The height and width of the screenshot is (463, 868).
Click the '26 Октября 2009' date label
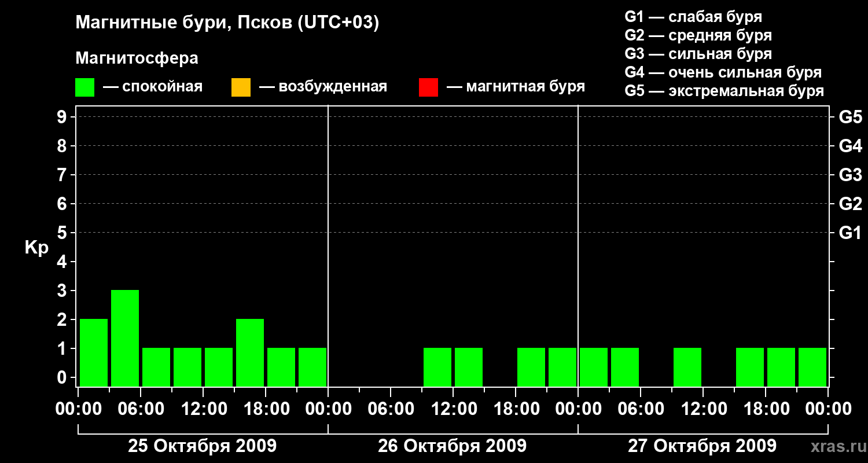click(452, 446)
